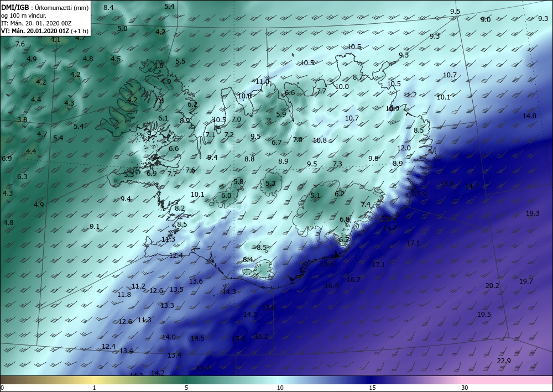Click the "(+1 h)" forecast offset label
This screenshot has height=392, width=553.
pyautogui.click(x=80, y=30)
